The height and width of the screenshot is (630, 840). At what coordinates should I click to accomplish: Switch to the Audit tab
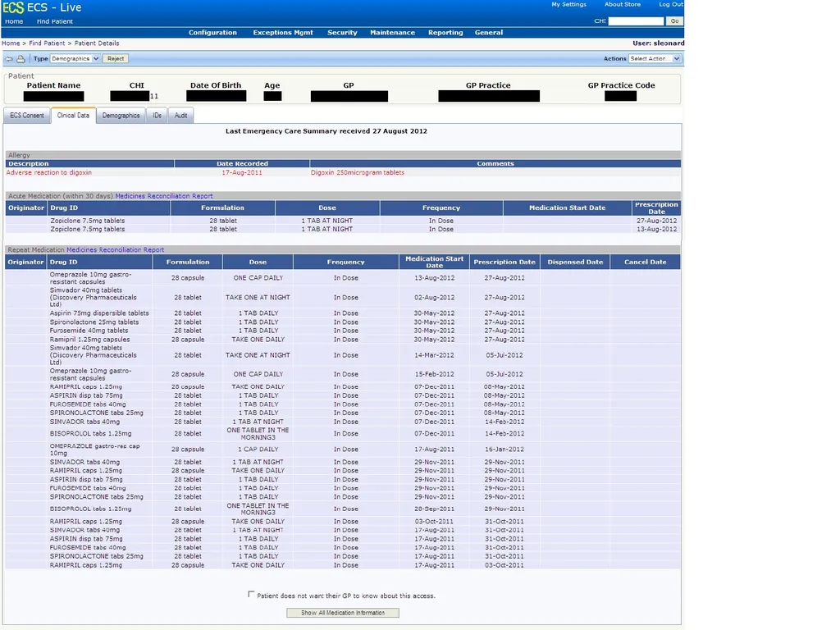[180, 115]
